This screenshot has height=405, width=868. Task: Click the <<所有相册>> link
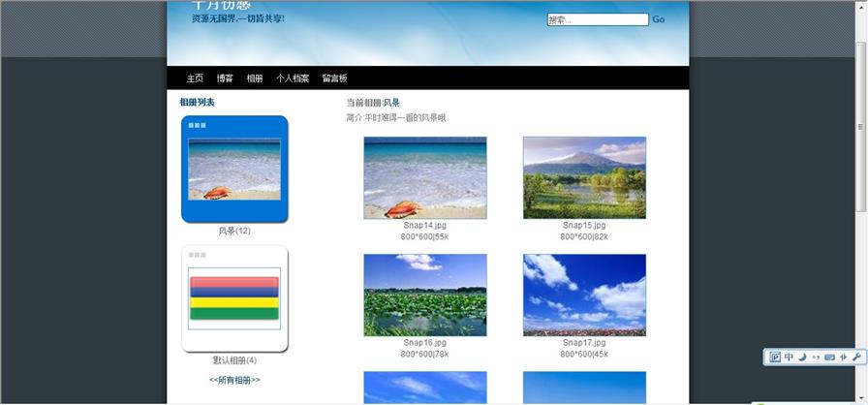click(234, 380)
